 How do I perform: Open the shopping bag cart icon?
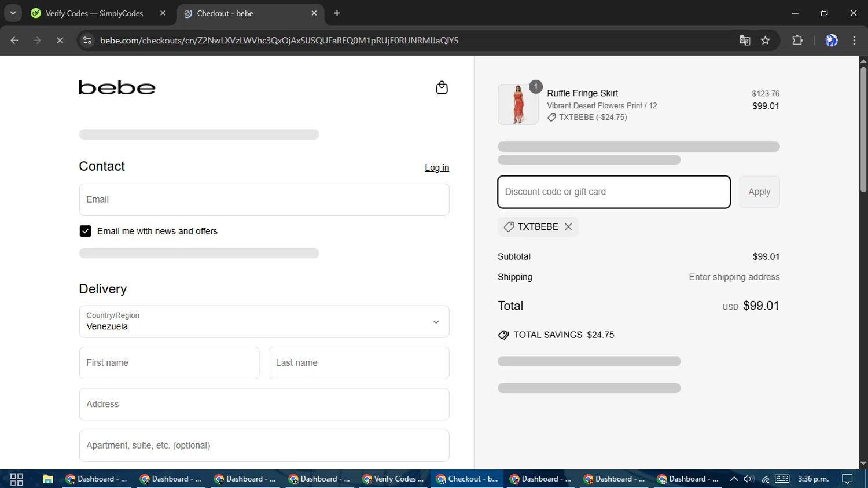[x=442, y=87]
